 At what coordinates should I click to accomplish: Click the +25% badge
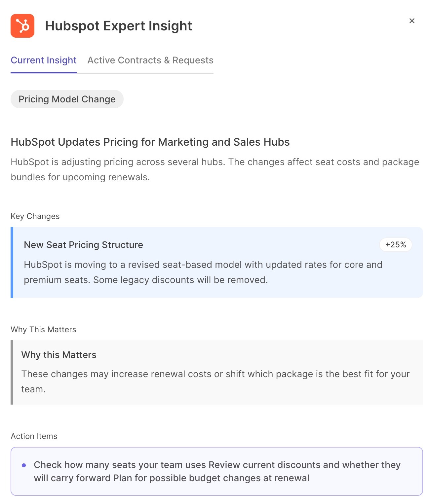tap(396, 245)
